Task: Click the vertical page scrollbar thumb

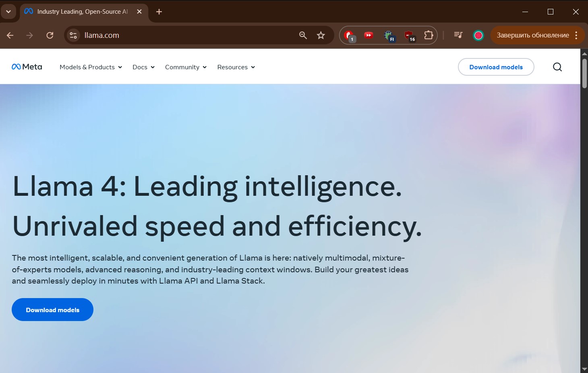Action: click(584, 73)
